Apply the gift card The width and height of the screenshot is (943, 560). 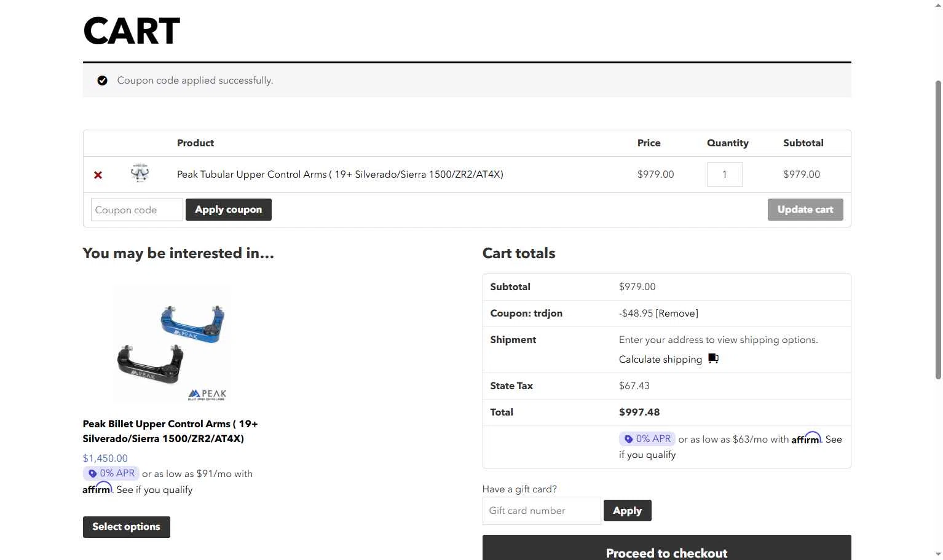coord(628,511)
